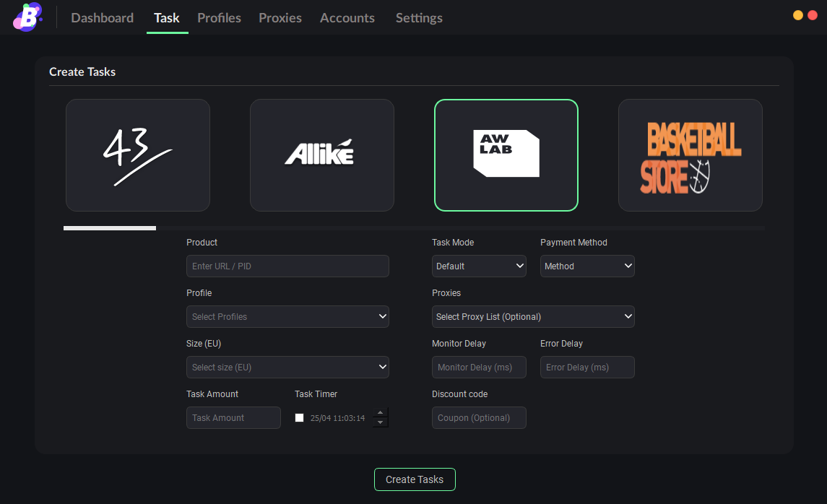
Task: Click the store carousel horizontal scrollbar thumb
Action: [110, 228]
